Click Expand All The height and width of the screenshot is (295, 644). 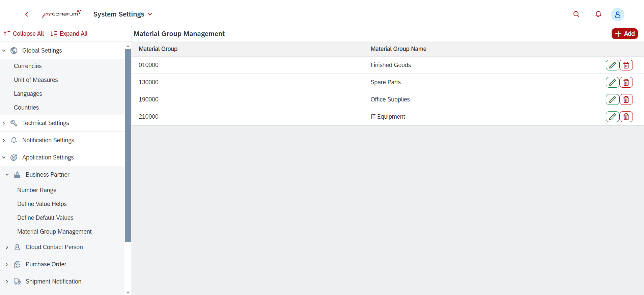[69, 34]
